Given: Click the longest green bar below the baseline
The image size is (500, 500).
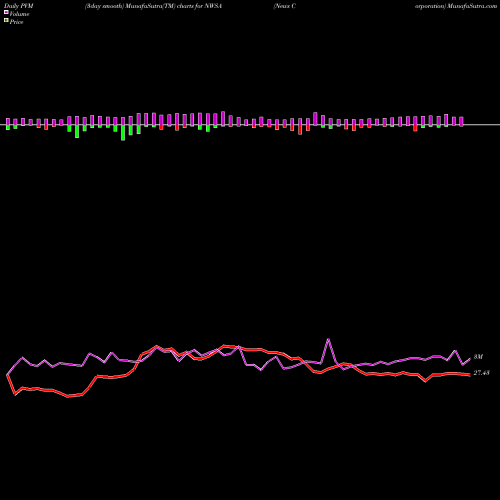Looking at the screenshot, I should point(123,133).
